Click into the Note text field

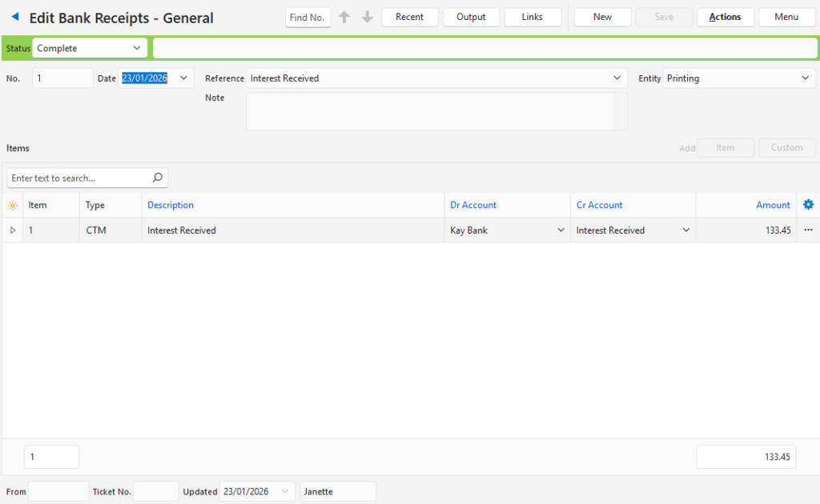tap(429, 111)
